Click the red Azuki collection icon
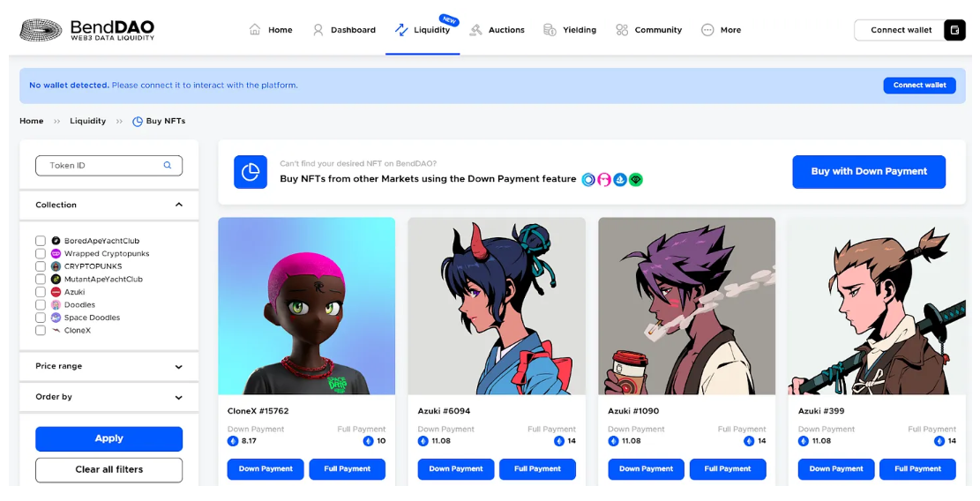 pyautogui.click(x=56, y=292)
